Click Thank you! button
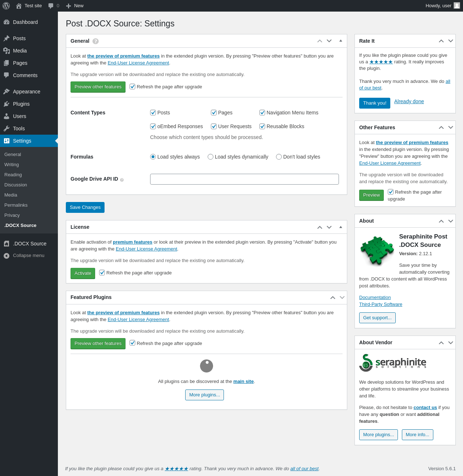Screen dimensions: 463x476 pos(375,103)
